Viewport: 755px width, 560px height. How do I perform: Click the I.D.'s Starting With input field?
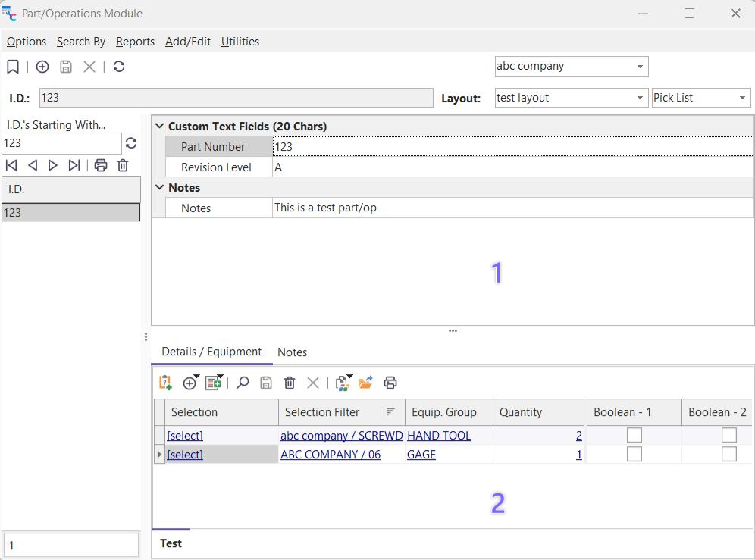(x=61, y=143)
